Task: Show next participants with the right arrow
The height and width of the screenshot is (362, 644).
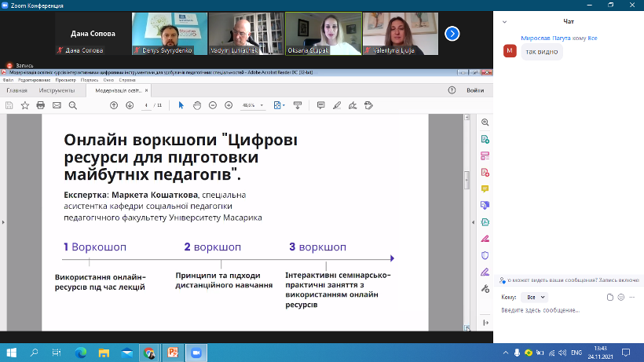Action: pos(452,33)
